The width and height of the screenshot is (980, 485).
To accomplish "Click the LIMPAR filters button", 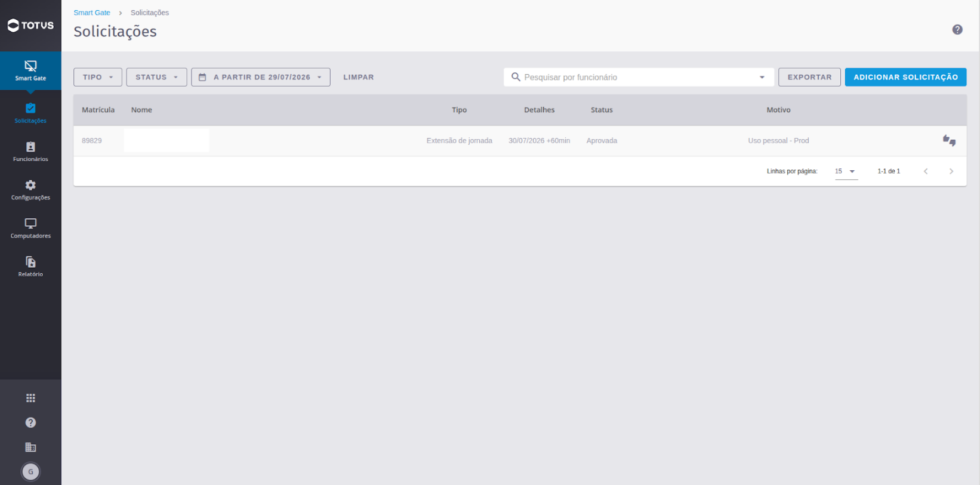I will [x=359, y=77].
